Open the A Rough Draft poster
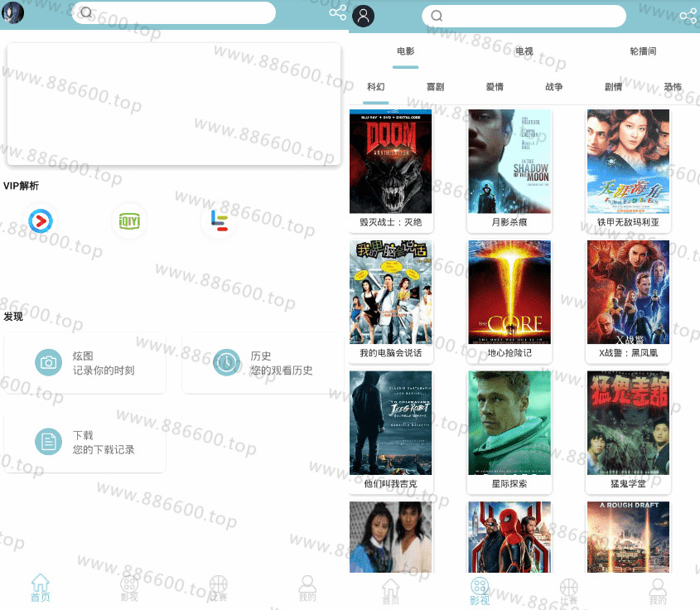 (628, 537)
